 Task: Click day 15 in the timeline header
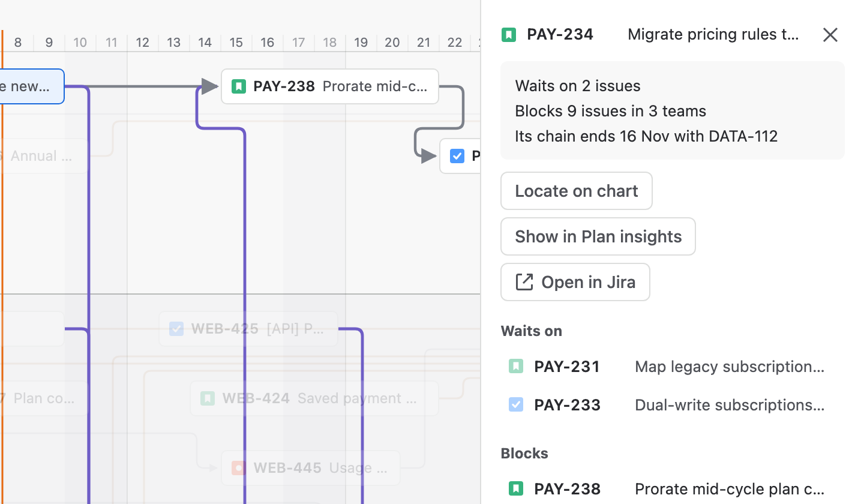pyautogui.click(x=236, y=43)
